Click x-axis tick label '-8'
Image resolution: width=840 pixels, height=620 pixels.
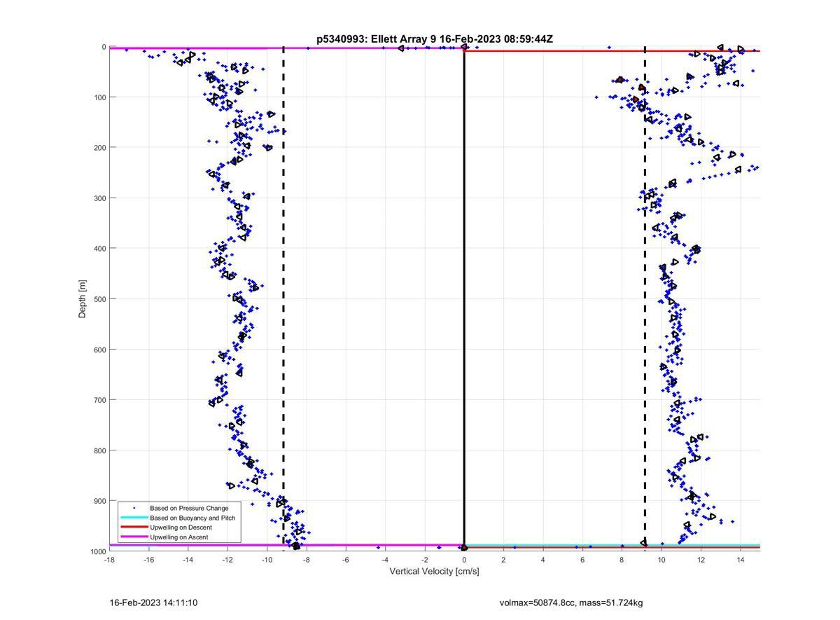click(306, 559)
